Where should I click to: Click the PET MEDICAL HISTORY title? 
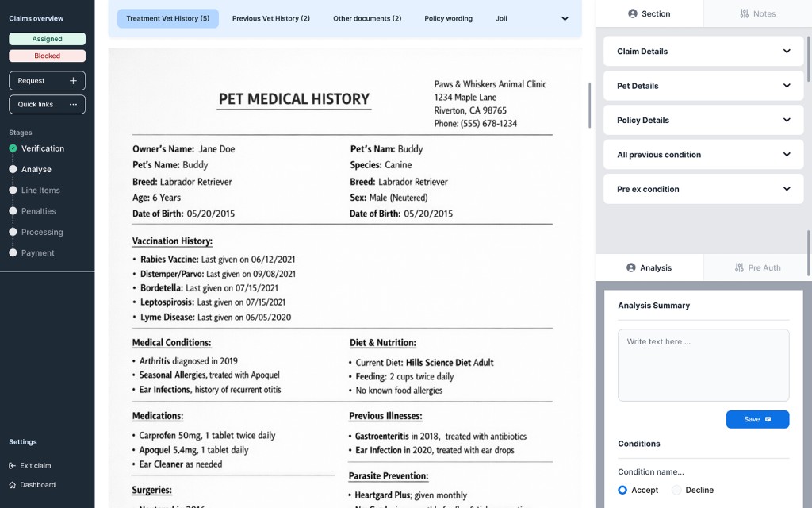pyautogui.click(x=293, y=99)
